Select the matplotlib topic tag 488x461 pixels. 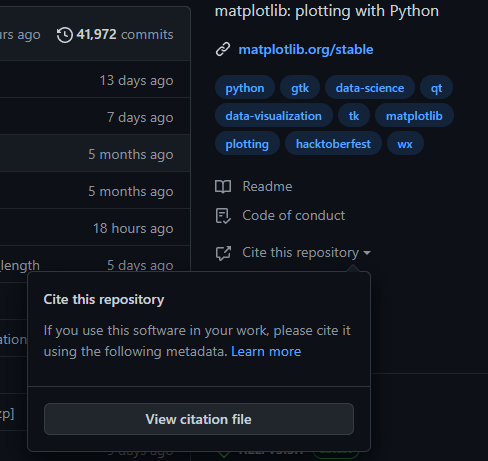click(x=414, y=116)
